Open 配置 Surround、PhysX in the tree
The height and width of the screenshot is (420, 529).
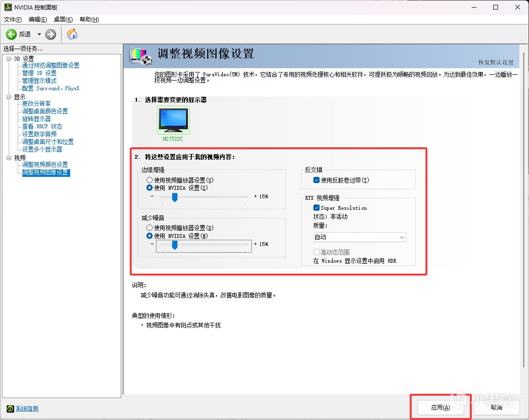(51, 88)
